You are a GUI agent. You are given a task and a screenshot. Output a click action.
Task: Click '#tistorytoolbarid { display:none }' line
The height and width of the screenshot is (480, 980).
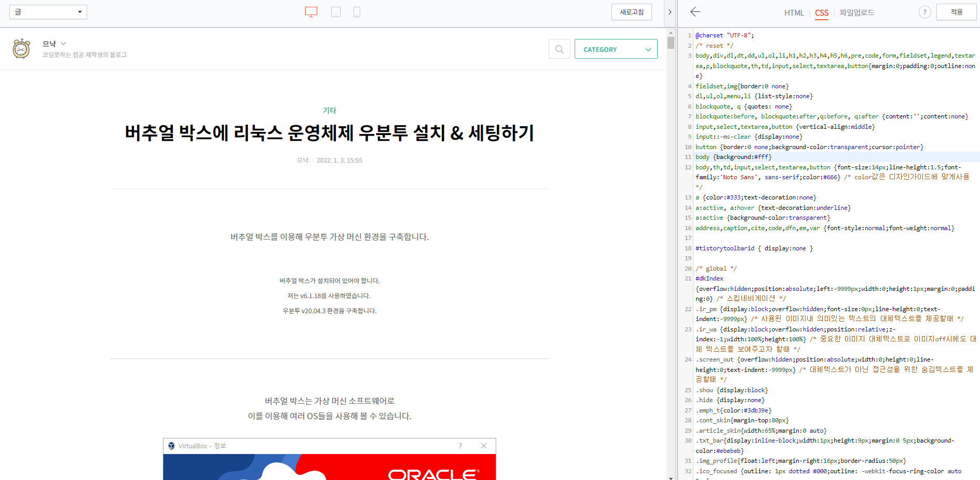[x=754, y=248]
